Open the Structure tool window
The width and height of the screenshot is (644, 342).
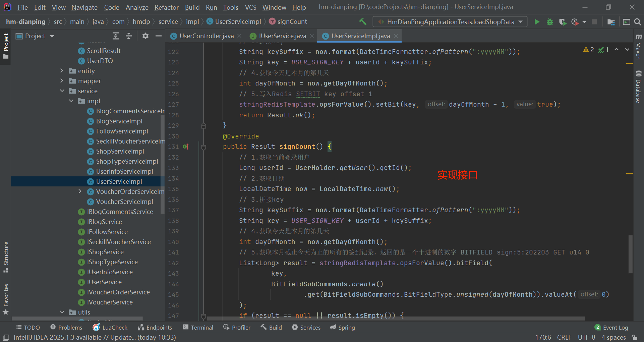6,257
